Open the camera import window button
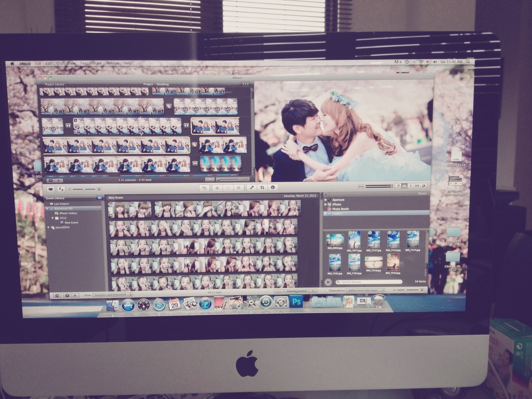This screenshot has width=532, height=399. 51,189
